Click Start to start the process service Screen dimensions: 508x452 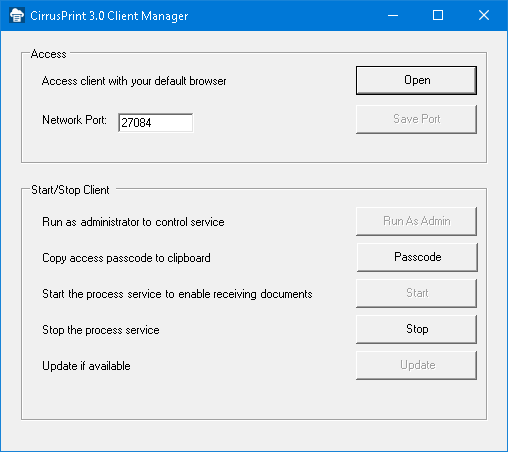(416, 293)
